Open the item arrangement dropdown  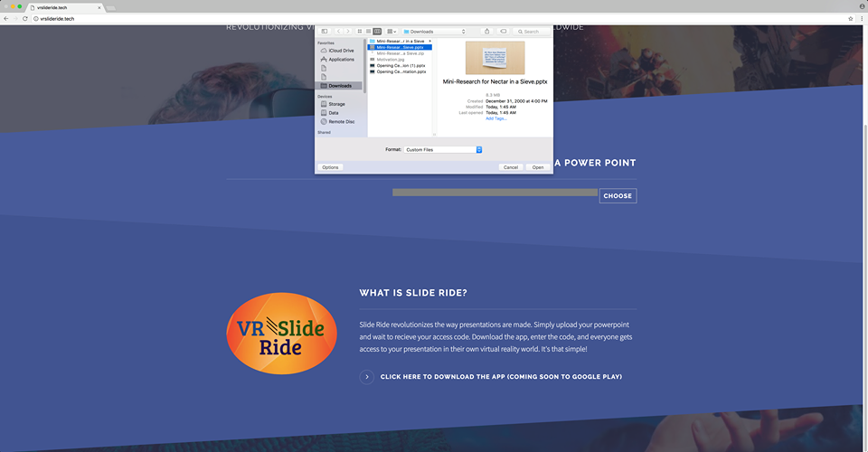[392, 32]
